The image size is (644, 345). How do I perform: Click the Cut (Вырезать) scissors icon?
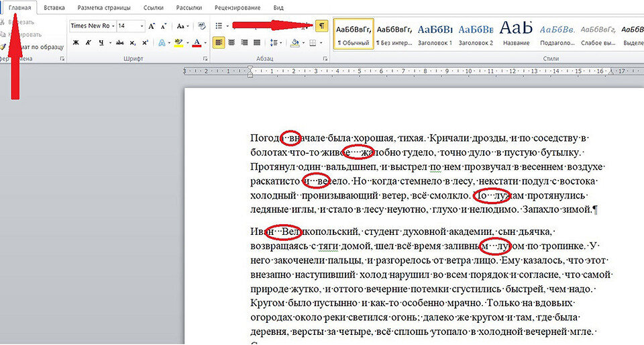pyautogui.click(x=3, y=22)
